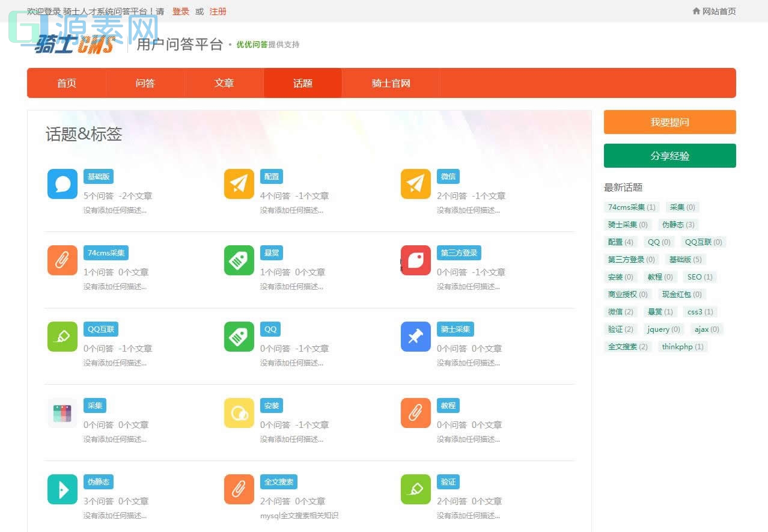768x532 pixels.
Task: Switch to the 问答 tab
Action: click(144, 84)
